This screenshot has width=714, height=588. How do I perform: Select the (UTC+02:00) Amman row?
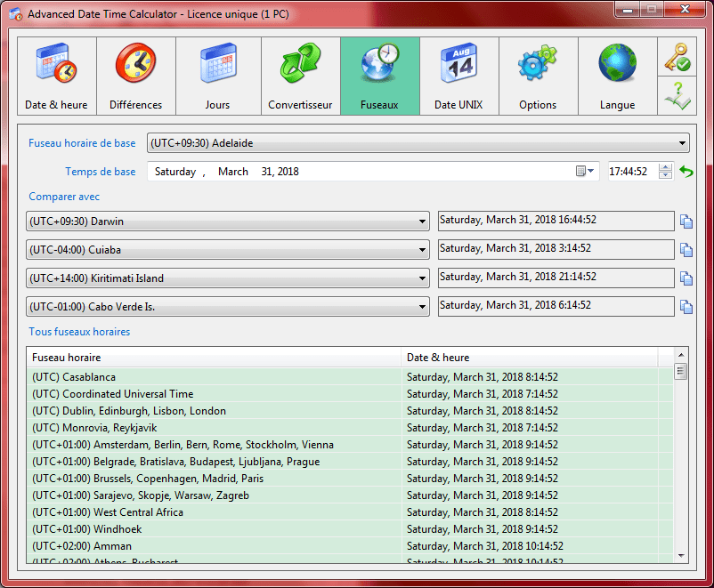[x=350, y=545]
